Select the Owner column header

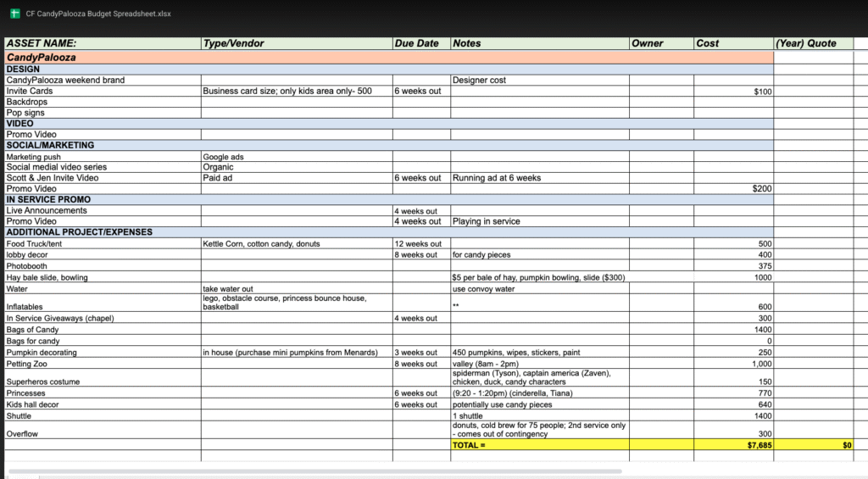tap(661, 43)
